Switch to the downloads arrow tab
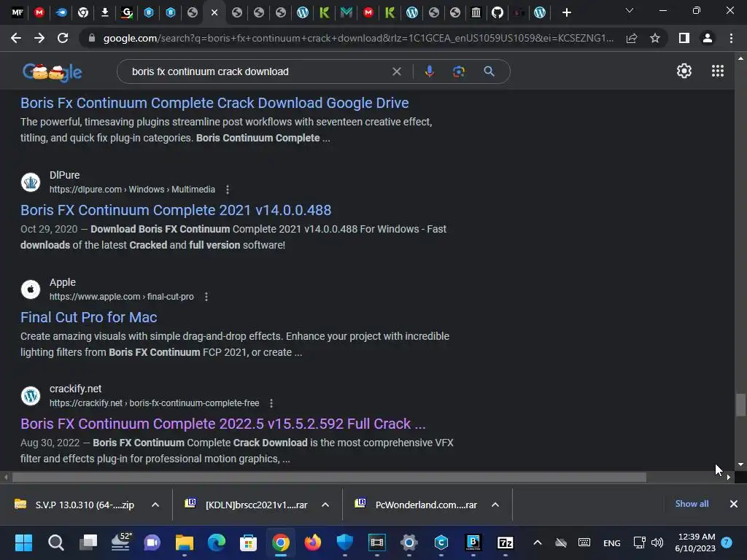This screenshot has height=560, width=747. [105, 12]
